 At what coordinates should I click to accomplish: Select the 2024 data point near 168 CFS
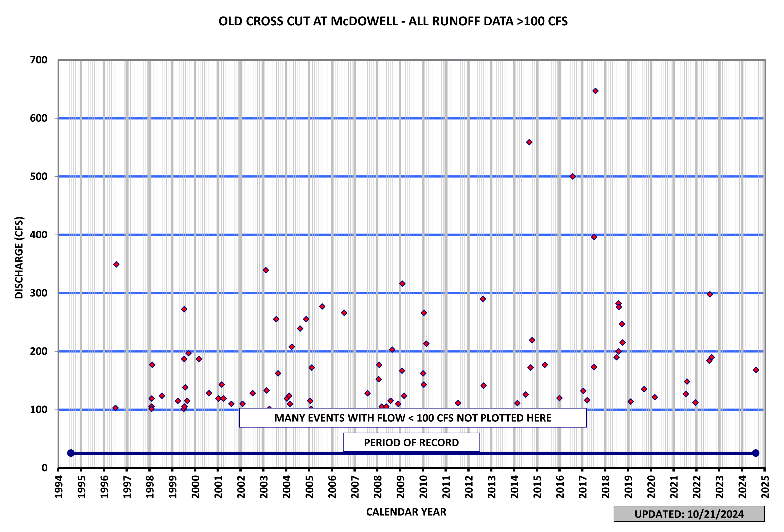coord(756,370)
